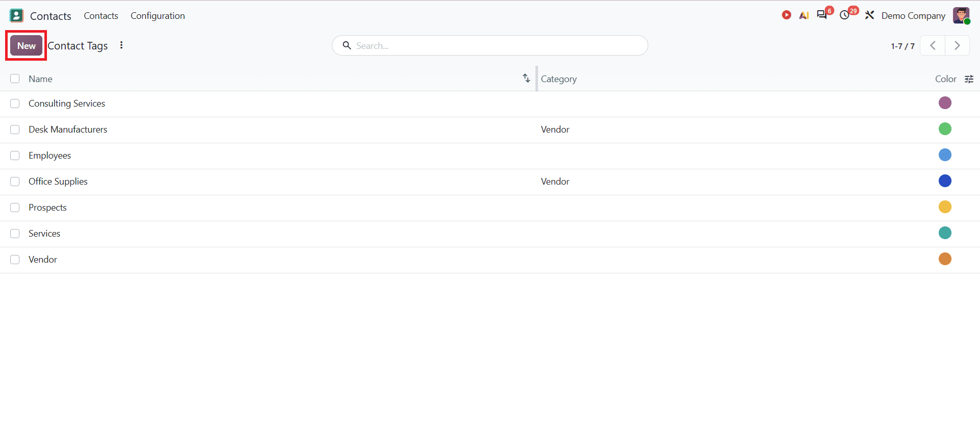Check the Services row checkbox
The height and width of the screenshot is (437, 980).
tap(15, 234)
